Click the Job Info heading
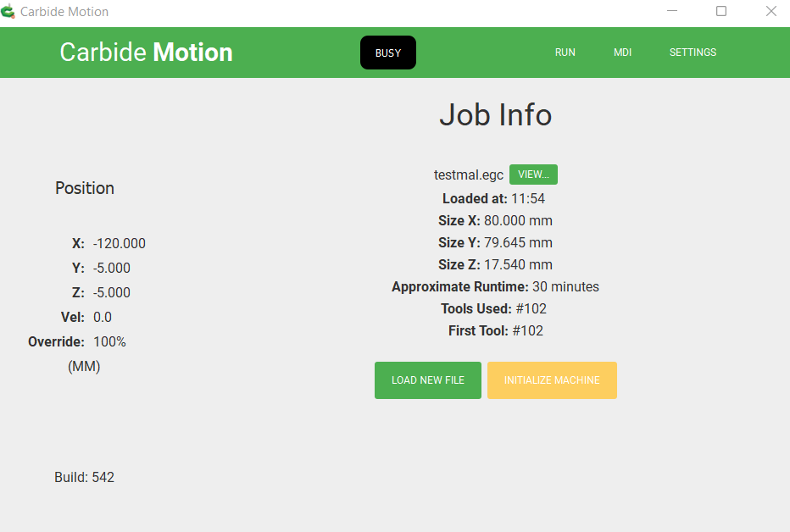 [x=496, y=114]
